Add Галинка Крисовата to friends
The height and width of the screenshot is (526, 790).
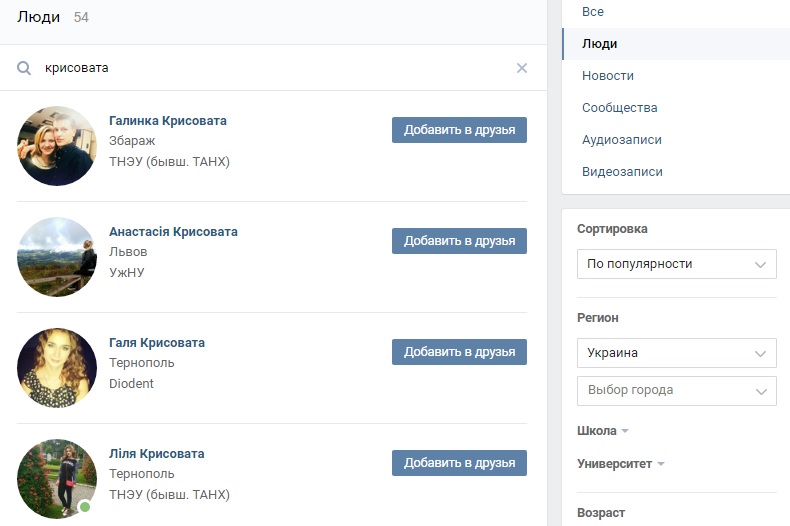459,130
